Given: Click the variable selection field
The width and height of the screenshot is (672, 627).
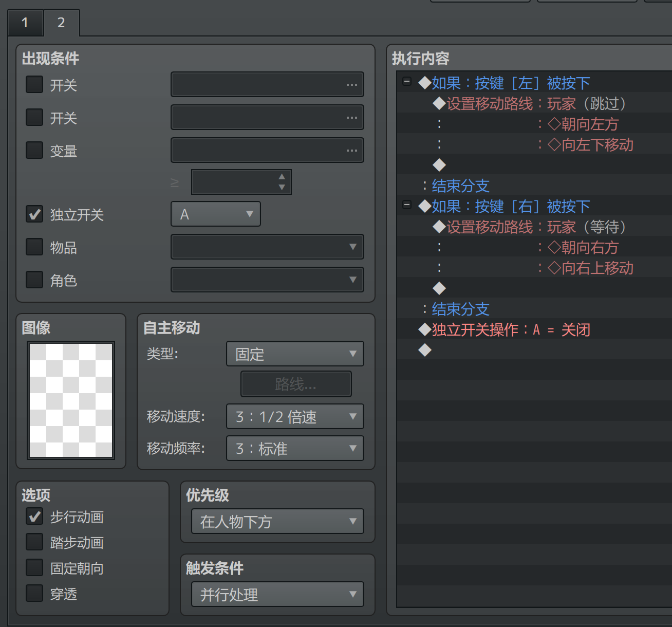Looking at the screenshot, I should tap(267, 150).
